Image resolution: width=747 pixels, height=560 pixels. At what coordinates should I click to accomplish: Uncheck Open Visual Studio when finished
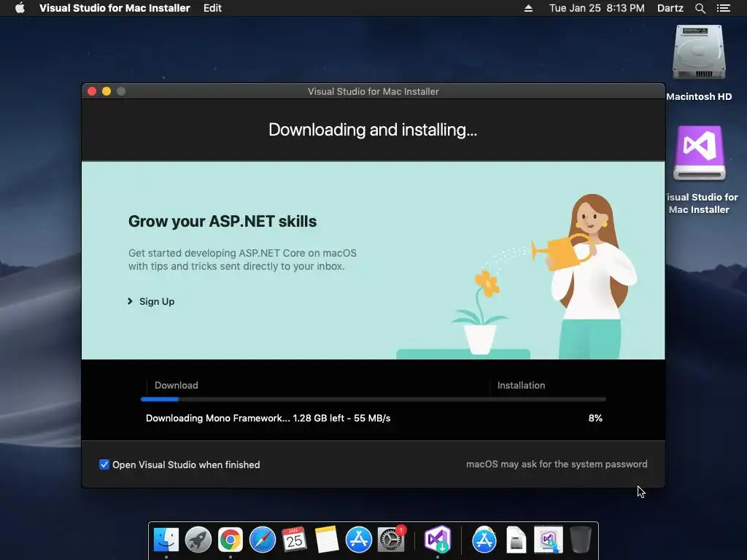pos(104,464)
